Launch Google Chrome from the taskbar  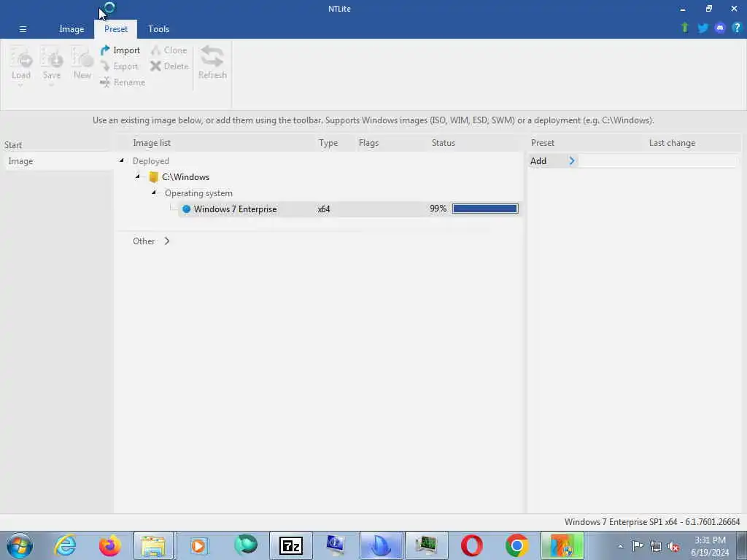coord(517,545)
